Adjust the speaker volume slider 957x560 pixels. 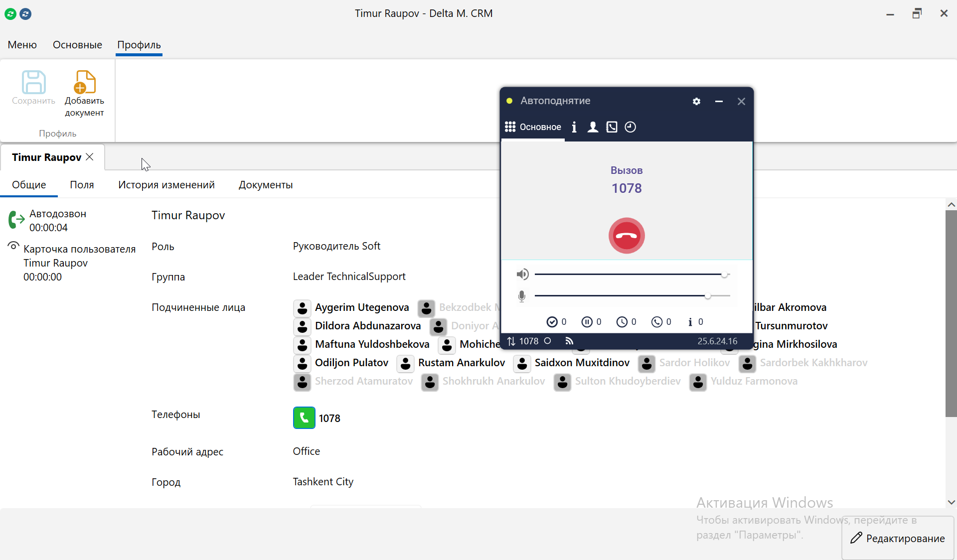[x=725, y=275]
